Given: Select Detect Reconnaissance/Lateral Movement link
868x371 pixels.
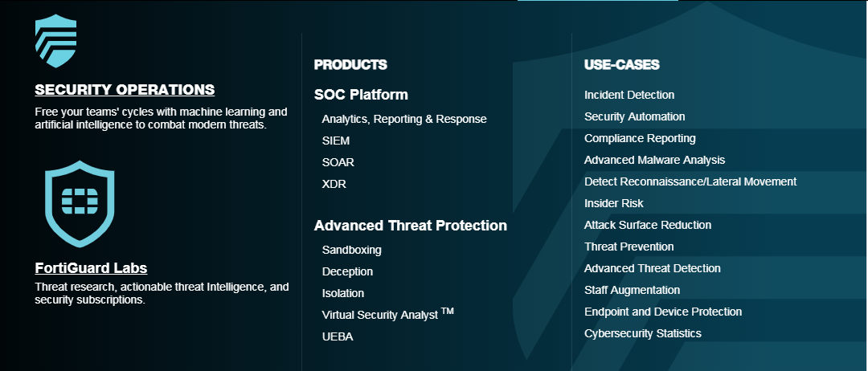Looking at the screenshot, I should point(690,181).
